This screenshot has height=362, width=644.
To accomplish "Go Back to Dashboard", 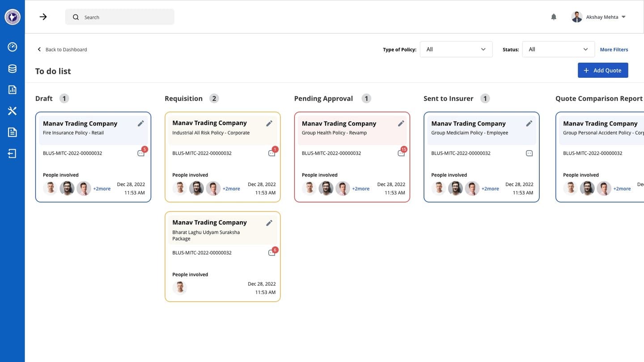I will coord(66,50).
